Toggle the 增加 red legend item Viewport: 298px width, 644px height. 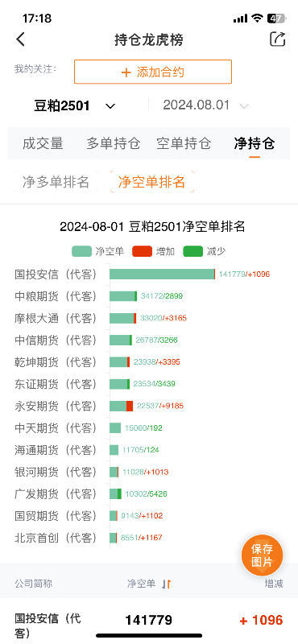[x=153, y=251]
